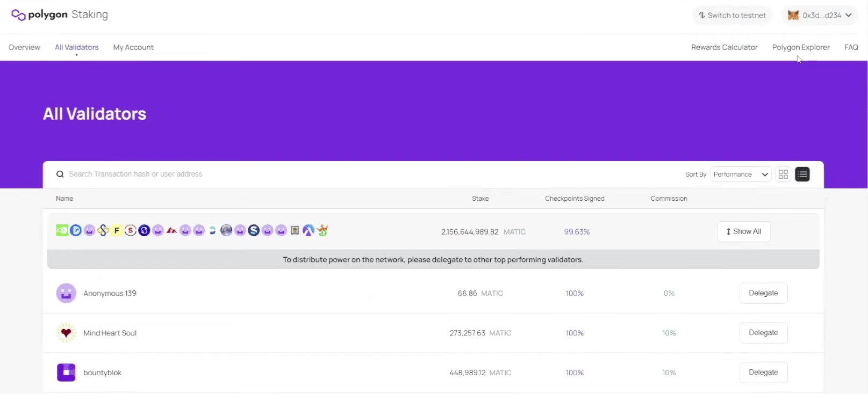Click the yellow square F validator icon
This screenshot has width=868, height=394.
pos(117,231)
